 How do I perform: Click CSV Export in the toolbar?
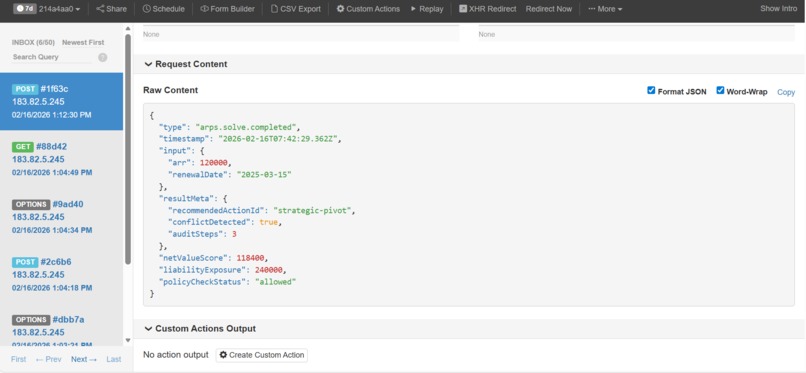click(x=296, y=9)
